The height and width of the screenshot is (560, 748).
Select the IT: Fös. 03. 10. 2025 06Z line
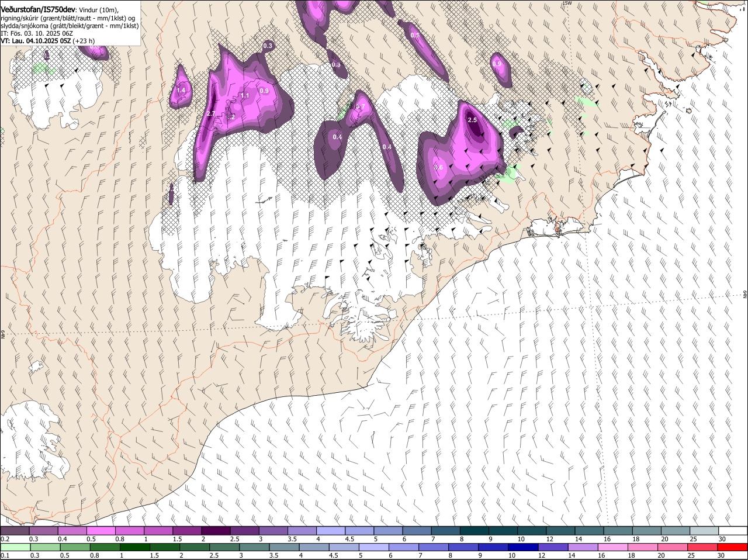tap(37, 33)
